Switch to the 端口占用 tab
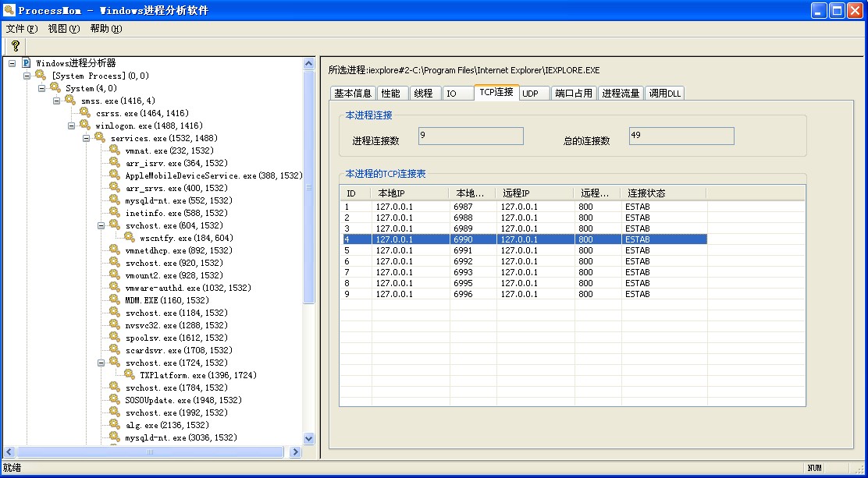This screenshot has width=868, height=478. click(573, 94)
